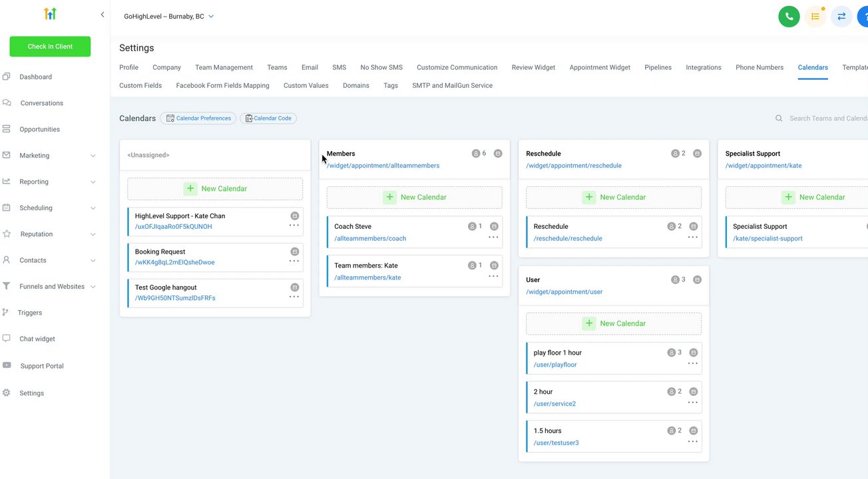
Task: Click the Coach Steve calendar type icon
Action: tap(494, 227)
